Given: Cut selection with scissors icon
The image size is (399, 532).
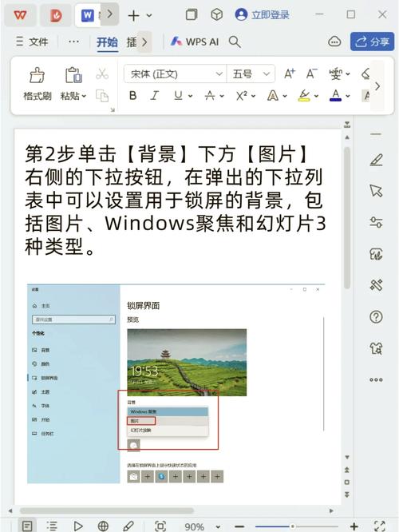Looking at the screenshot, I should tap(102, 74).
